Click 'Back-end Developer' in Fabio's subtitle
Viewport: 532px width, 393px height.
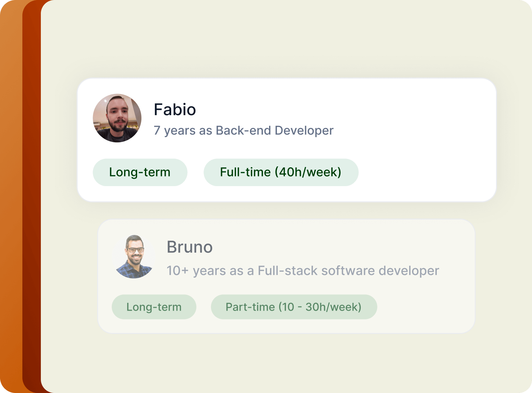[x=275, y=131]
